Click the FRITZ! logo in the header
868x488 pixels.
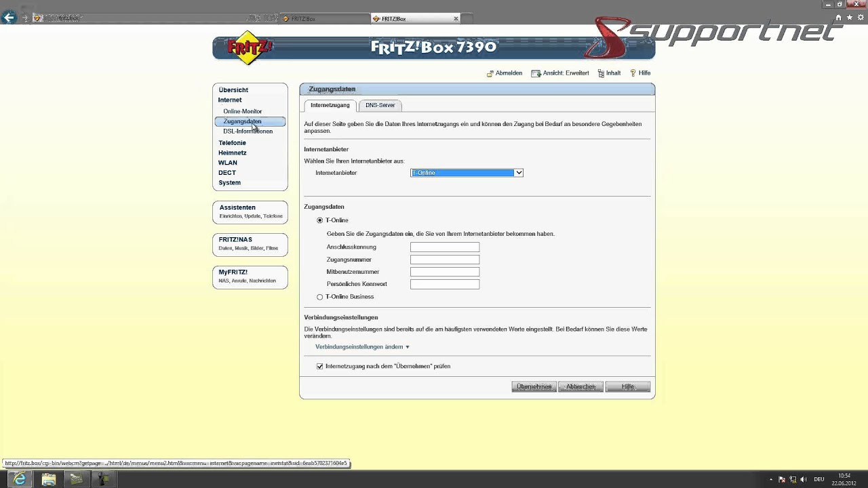click(250, 47)
